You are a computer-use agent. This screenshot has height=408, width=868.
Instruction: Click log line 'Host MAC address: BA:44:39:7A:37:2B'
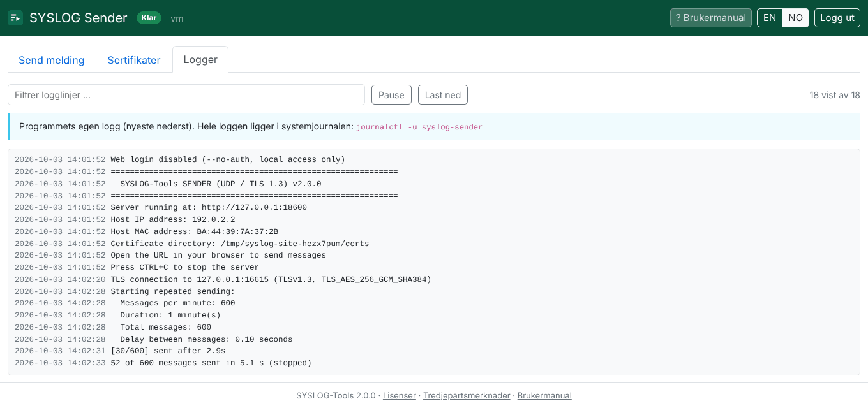tap(194, 231)
